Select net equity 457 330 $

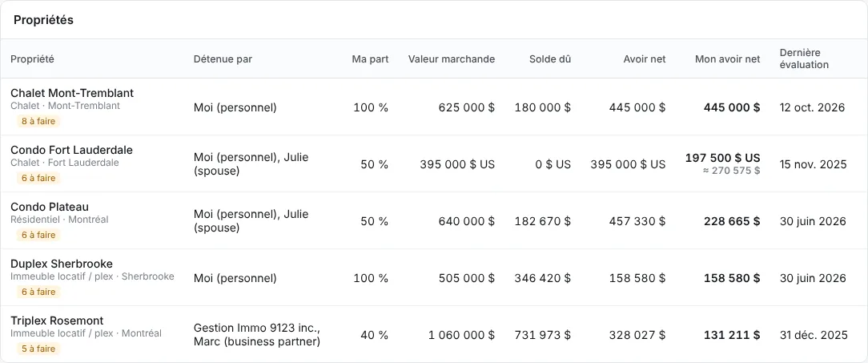tap(637, 221)
